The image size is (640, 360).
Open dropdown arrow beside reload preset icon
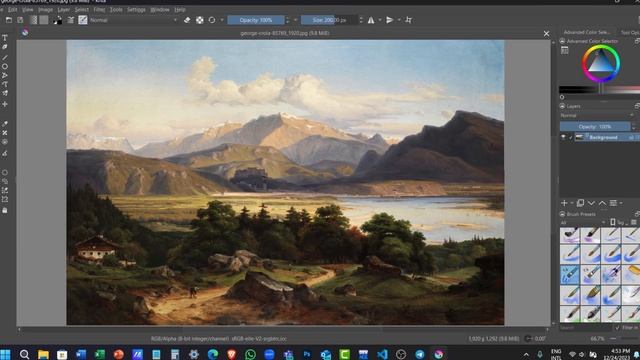222,20
